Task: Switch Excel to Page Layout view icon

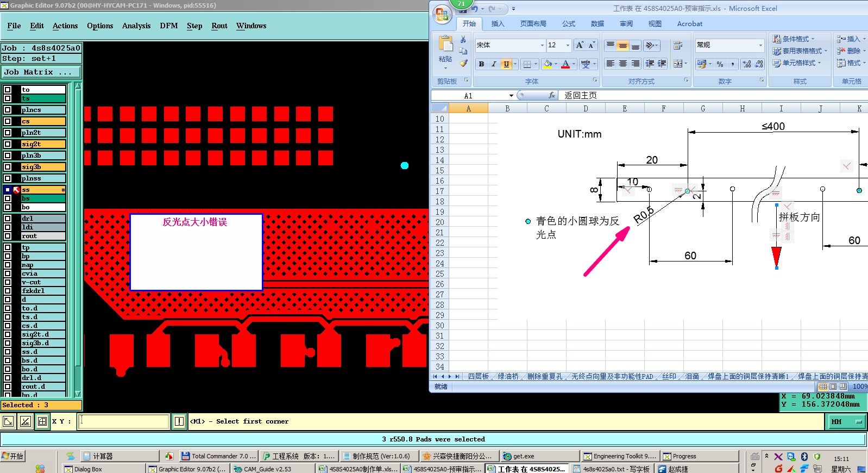Action: tap(833, 387)
